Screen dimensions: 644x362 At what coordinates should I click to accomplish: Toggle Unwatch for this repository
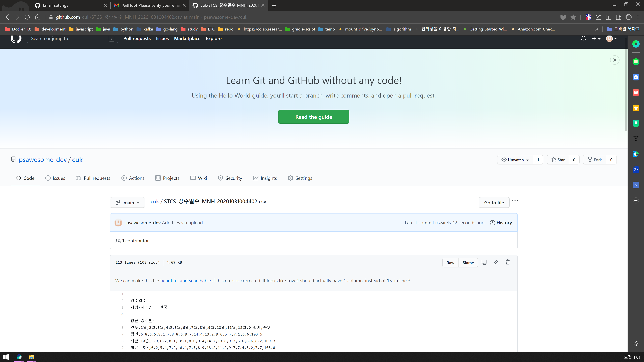[515, 160]
